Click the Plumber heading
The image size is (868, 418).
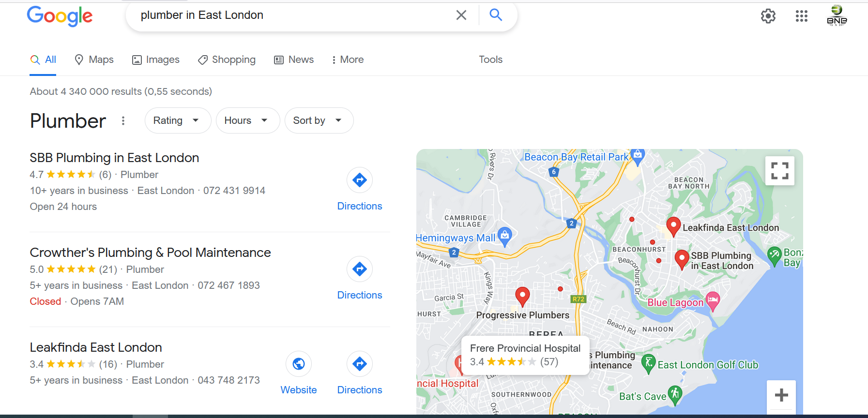coord(68,121)
